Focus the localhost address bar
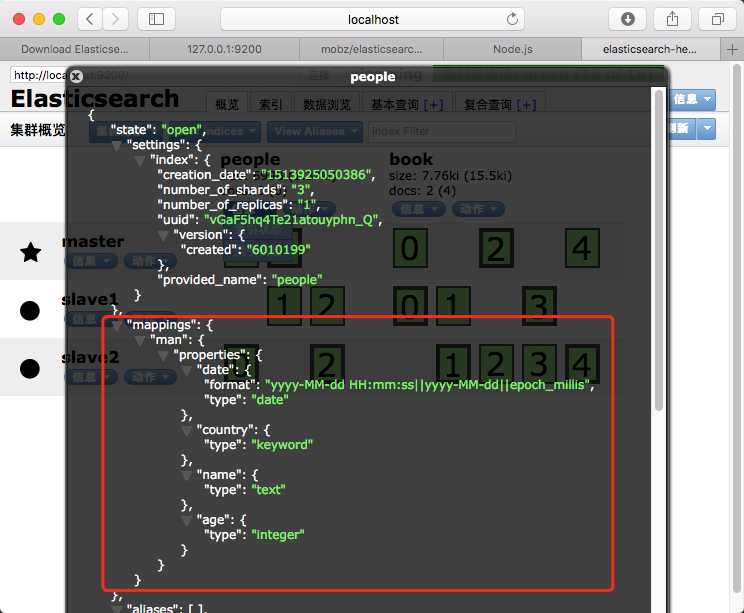Screen dimensions: 744x613 point(373,19)
